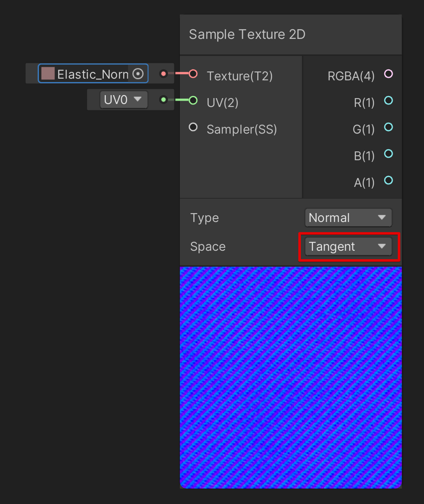The image size is (424, 504).
Task: Click the Texture(T2) input port circle
Action: click(193, 74)
